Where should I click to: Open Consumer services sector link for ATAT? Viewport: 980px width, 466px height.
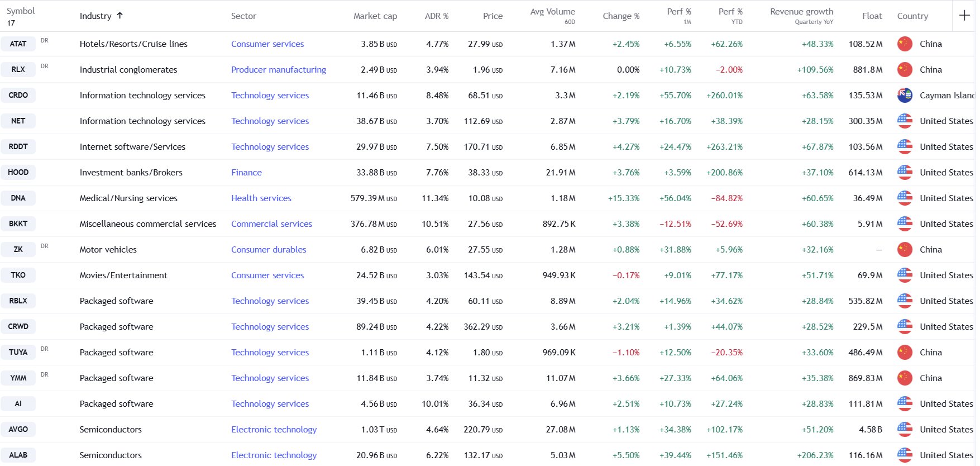(267, 44)
